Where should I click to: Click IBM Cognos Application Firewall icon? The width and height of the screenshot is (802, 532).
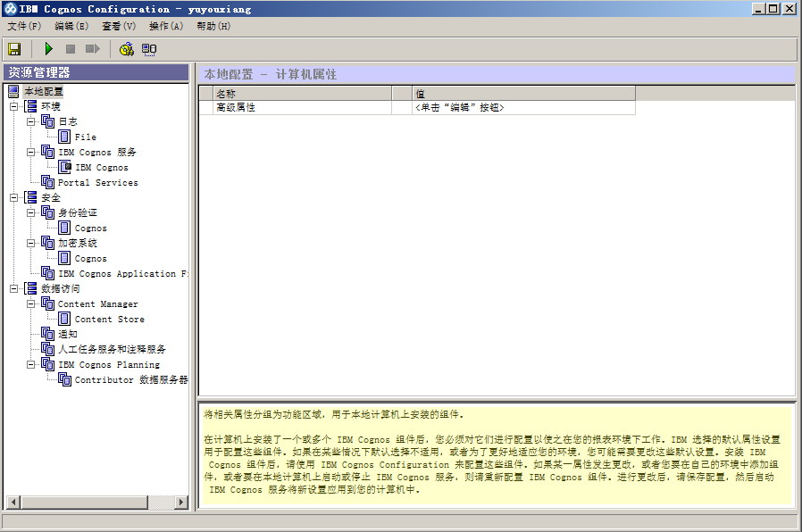click(x=47, y=273)
